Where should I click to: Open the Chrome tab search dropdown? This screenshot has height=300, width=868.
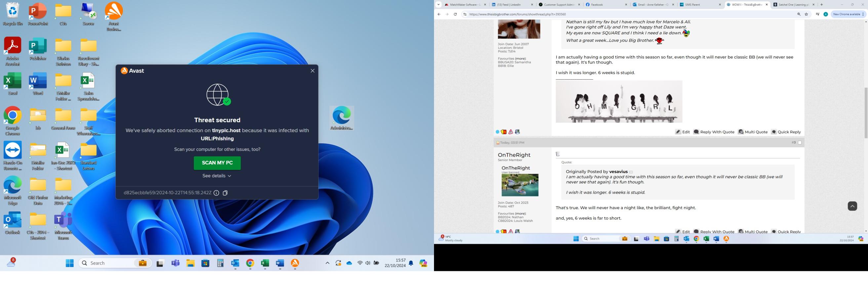pyautogui.click(x=438, y=5)
